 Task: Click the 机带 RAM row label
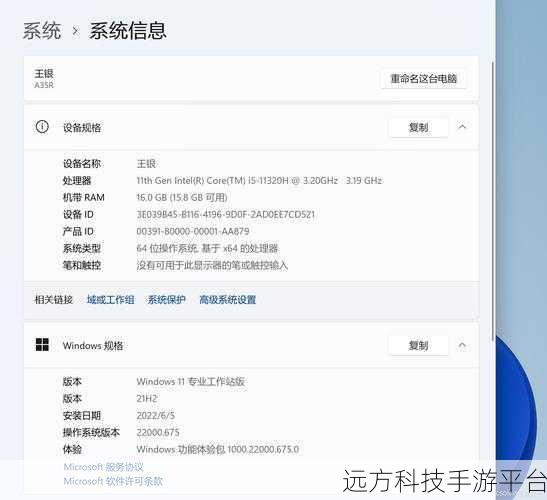point(84,197)
